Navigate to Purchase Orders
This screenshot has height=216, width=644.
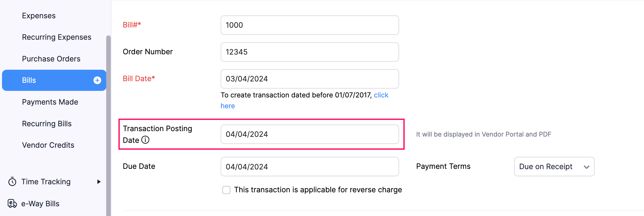click(x=51, y=58)
